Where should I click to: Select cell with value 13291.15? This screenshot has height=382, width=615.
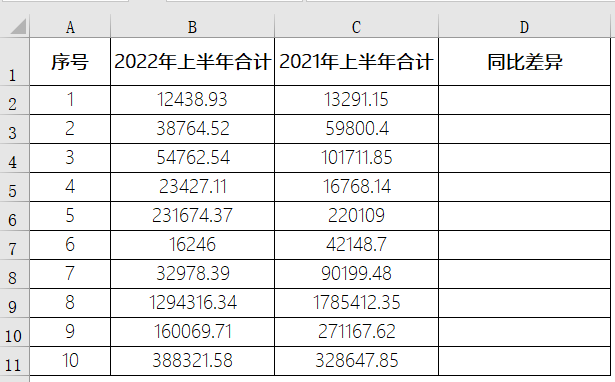tap(356, 100)
